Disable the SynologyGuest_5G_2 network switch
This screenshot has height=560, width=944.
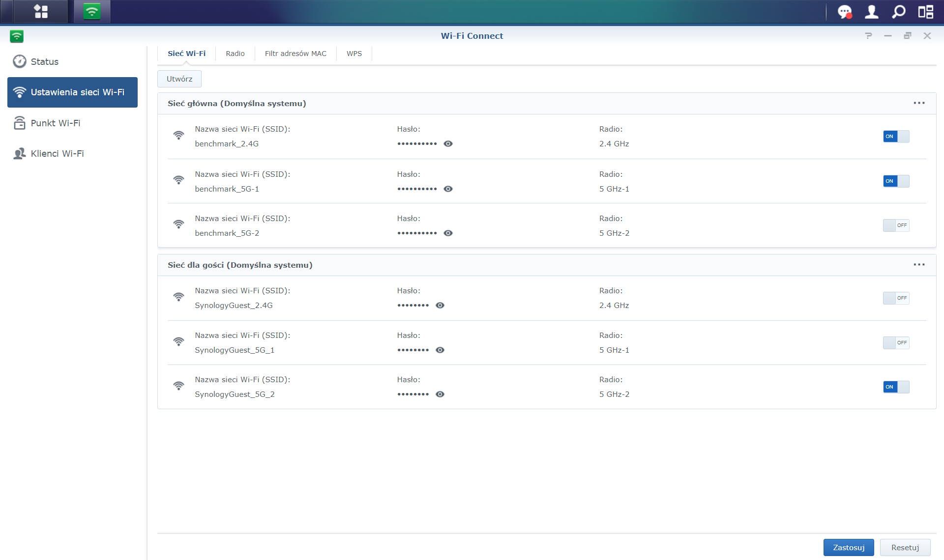point(896,387)
